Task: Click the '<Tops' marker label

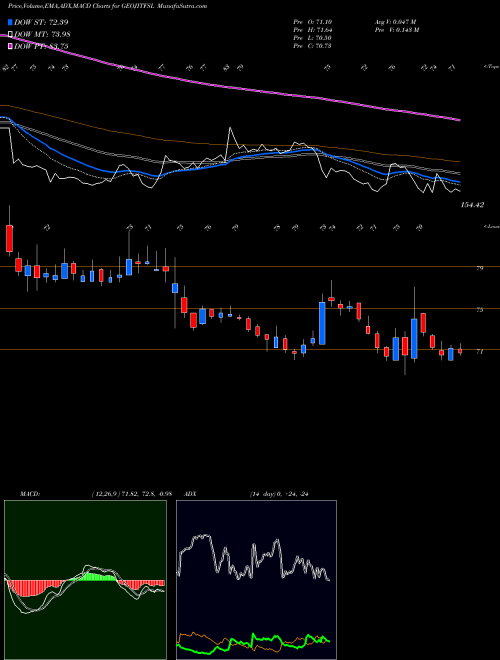Action: [491, 67]
